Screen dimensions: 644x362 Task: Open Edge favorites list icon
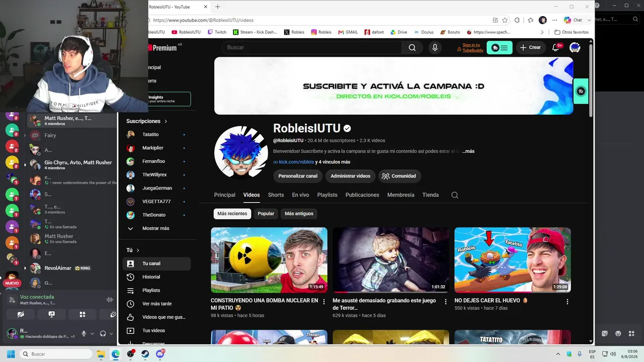tap(531, 20)
